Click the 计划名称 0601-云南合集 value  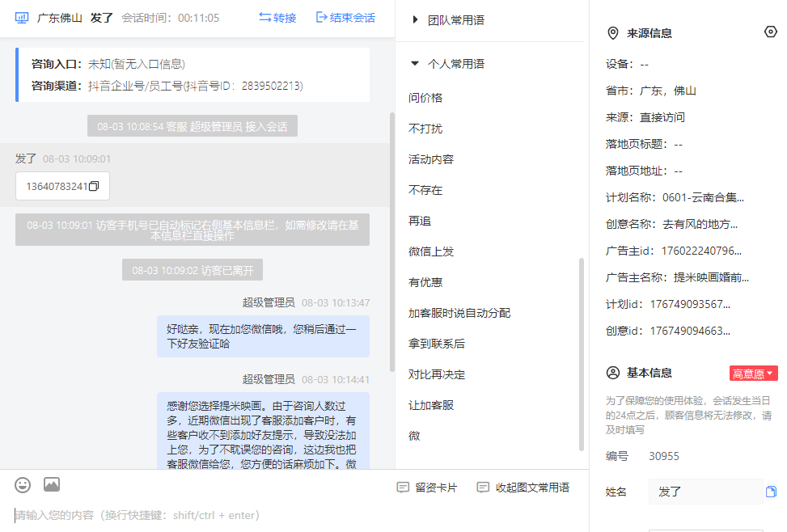[703, 198]
